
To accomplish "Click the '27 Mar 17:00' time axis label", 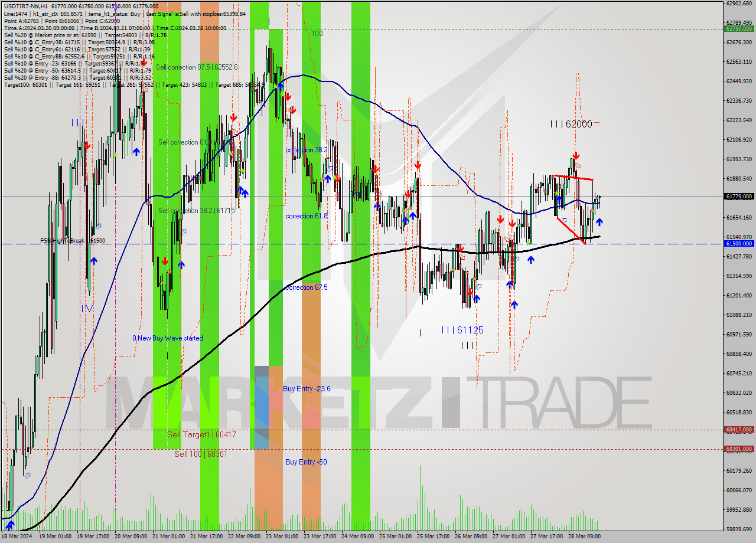I will [x=546, y=537].
